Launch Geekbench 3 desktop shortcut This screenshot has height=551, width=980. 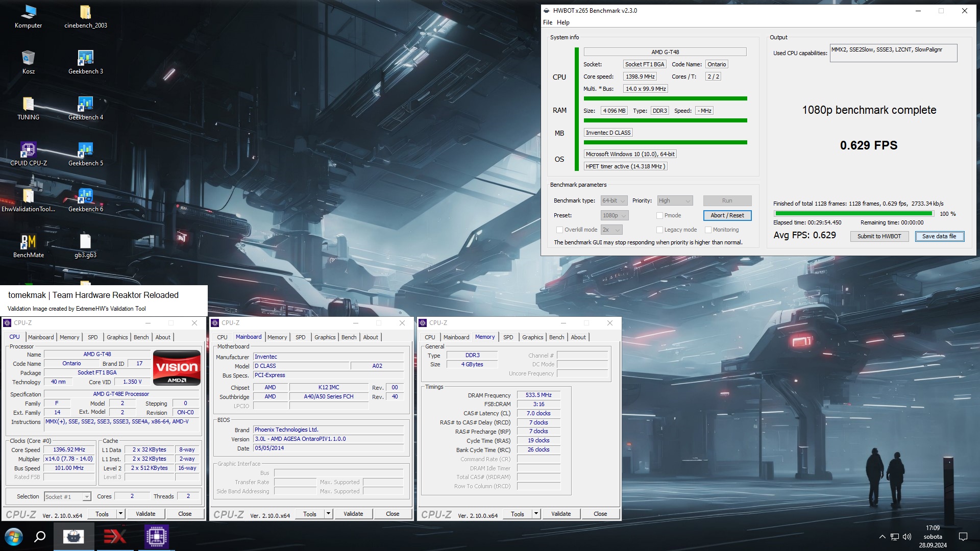(86, 62)
